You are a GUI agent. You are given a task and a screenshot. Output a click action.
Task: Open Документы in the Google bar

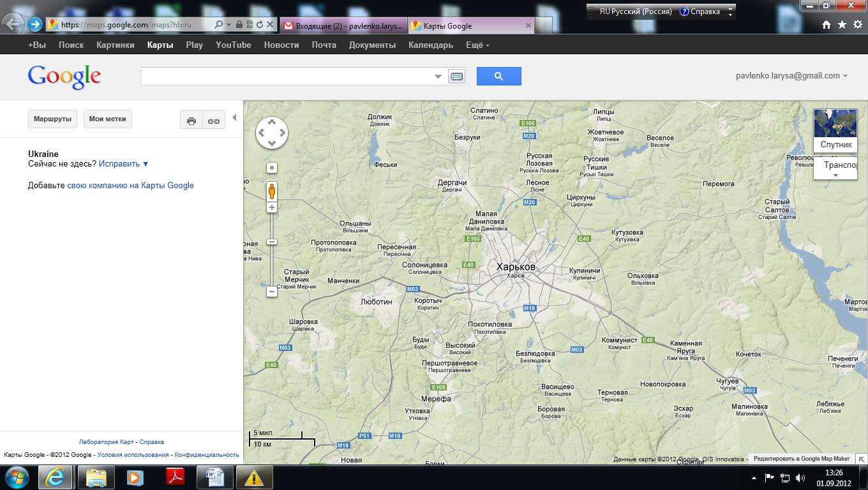coord(372,45)
